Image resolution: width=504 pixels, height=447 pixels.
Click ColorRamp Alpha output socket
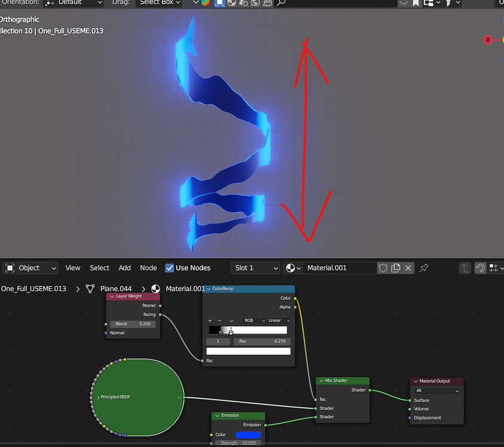point(295,307)
